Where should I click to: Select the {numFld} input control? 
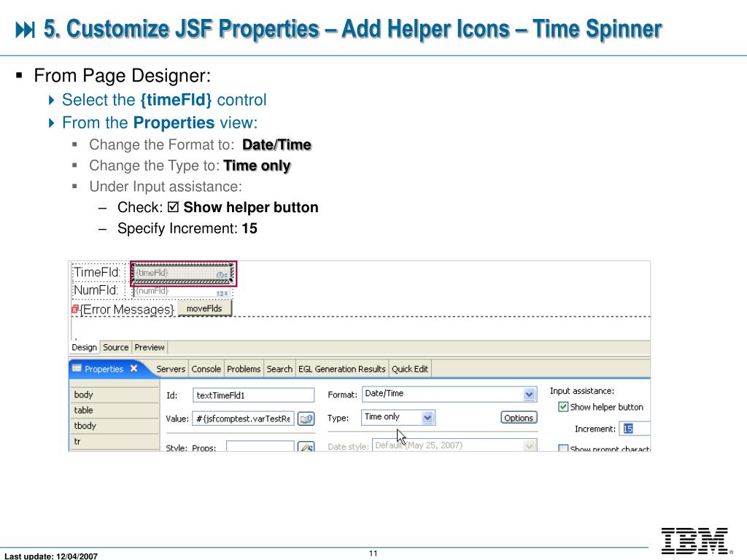tap(183, 292)
